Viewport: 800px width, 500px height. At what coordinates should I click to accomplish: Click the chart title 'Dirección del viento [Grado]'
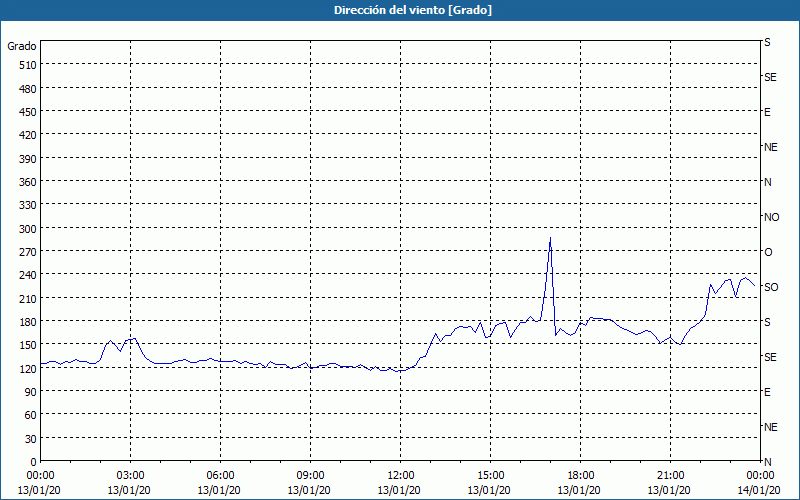tap(413, 10)
